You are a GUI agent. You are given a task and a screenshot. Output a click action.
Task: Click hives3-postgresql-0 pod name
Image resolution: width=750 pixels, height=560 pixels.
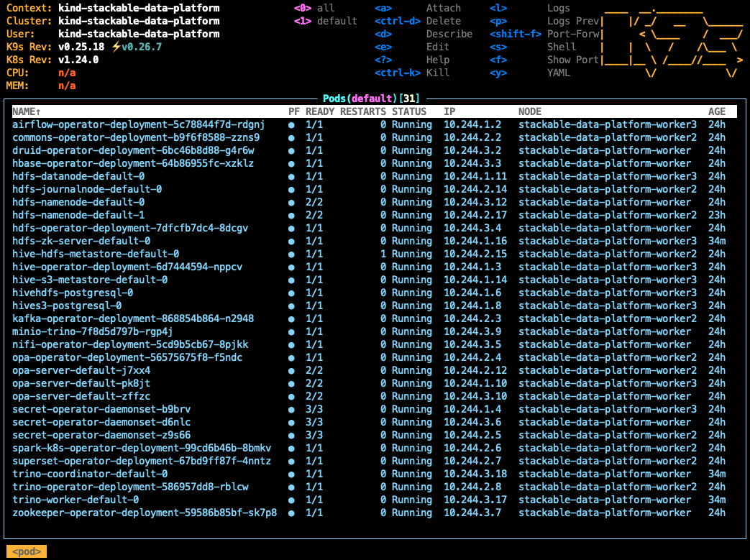[67, 305]
